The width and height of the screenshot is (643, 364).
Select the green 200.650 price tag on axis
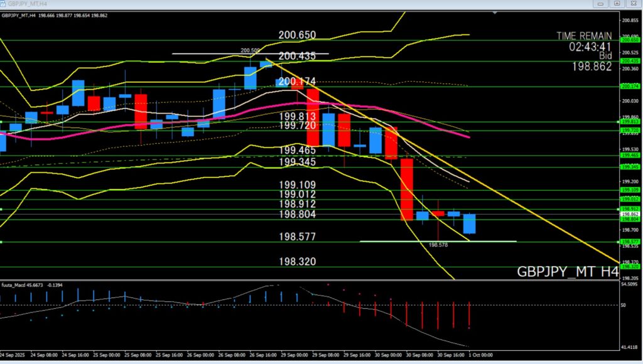(629, 40)
